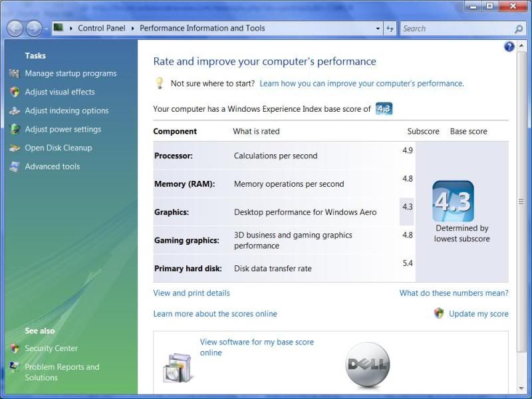Click the Gaming graphics subscore 4.8

click(408, 235)
